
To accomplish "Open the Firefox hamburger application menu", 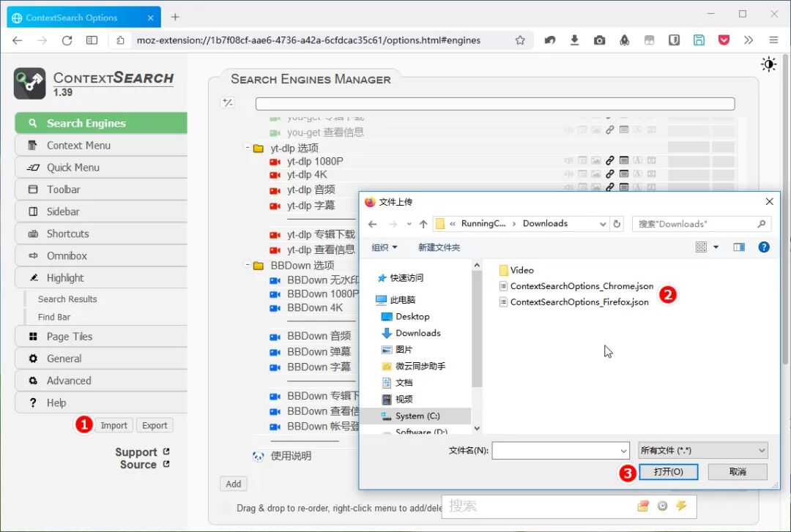I will point(773,40).
